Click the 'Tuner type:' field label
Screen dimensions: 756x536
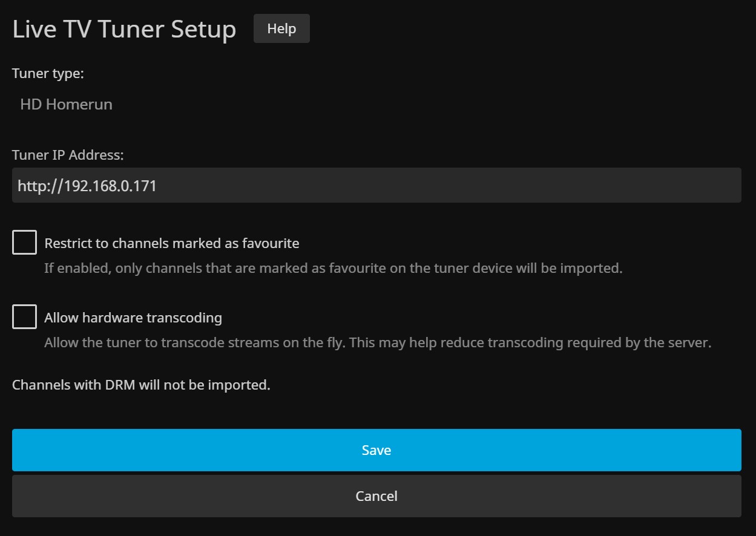pyautogui.click(x=48, y=74)
